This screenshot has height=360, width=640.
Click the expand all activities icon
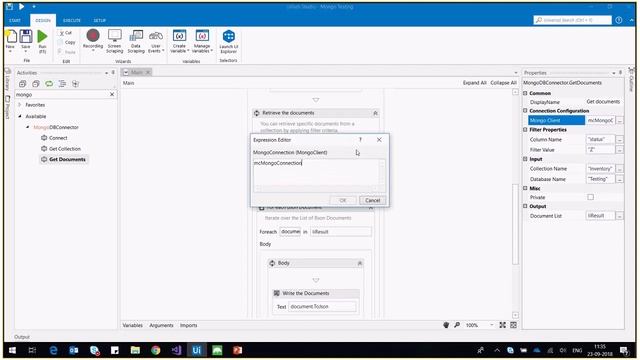click(x=22, y=84)
